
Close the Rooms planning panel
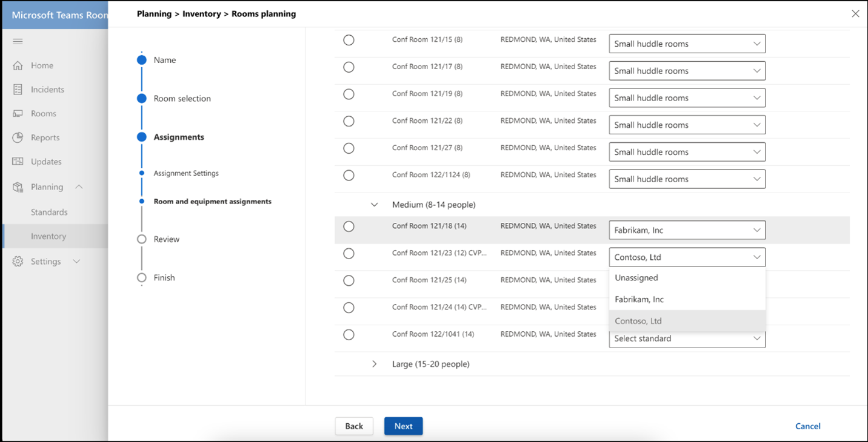pyautogui.click(x=855, y=13)
